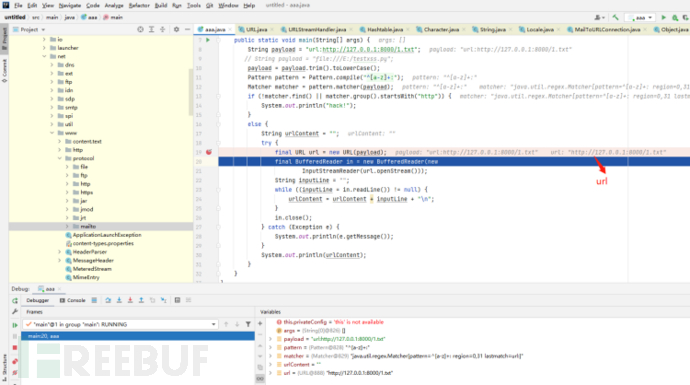Open aaa run configuration dropdown
690x385 pixels.
[640, 18]
